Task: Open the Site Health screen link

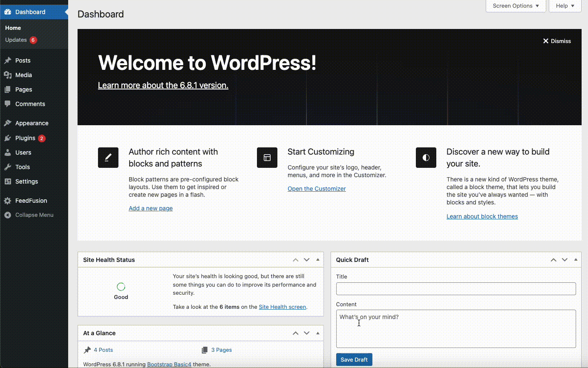Action: [282, 307]
